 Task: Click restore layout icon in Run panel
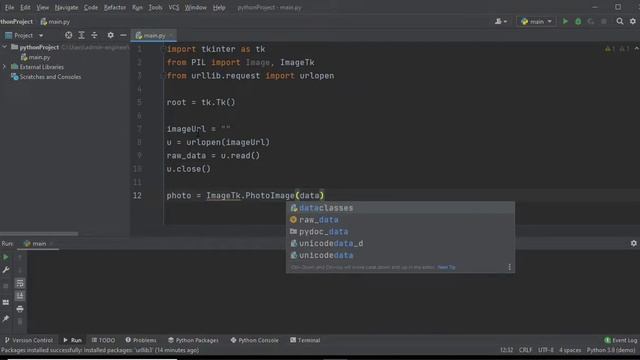(6, 302)
